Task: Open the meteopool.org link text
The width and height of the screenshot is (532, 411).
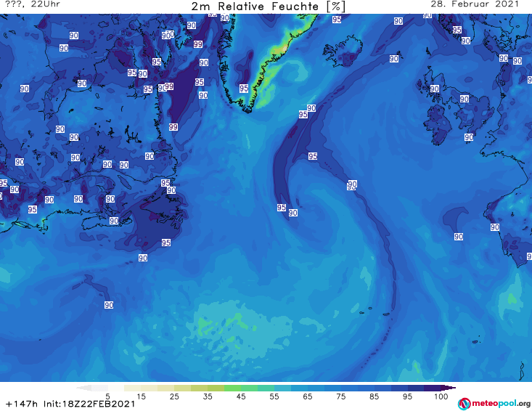Action: pos(501,404)
